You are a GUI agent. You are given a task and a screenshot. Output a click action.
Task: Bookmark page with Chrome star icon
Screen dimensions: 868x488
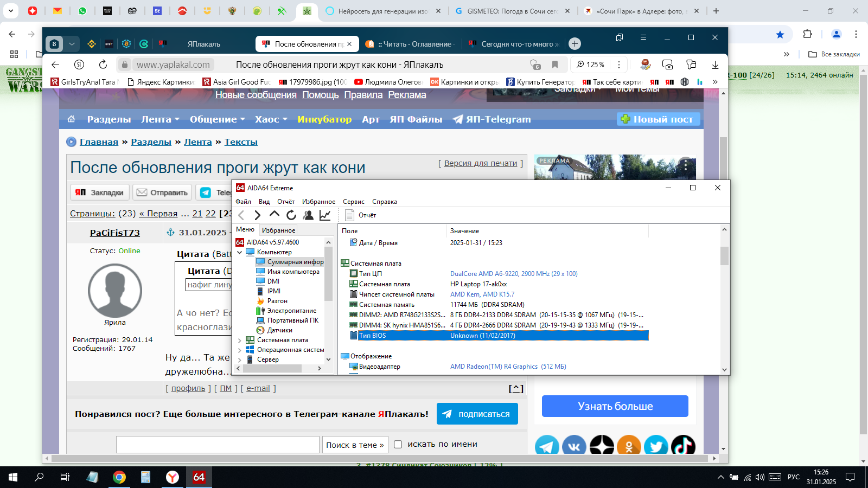pos(780,34)
